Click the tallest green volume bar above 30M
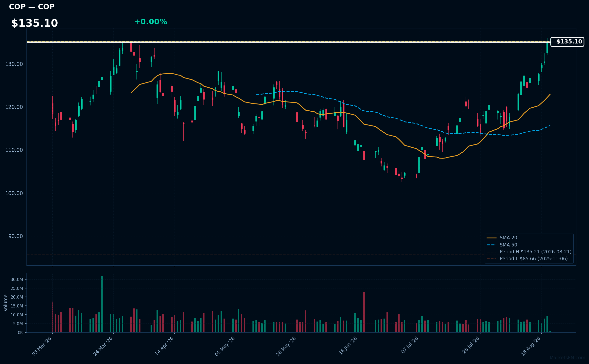The height and width of the screenshot is (364, 589). [x=102, y=304]
